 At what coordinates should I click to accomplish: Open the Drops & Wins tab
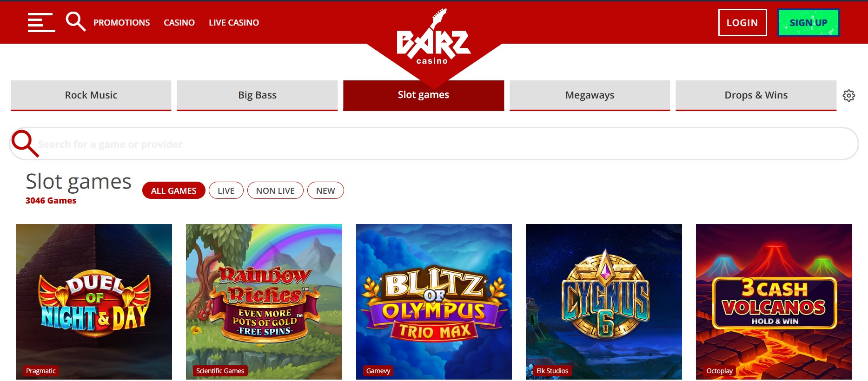pyautogui.click(x=756, y=95)
